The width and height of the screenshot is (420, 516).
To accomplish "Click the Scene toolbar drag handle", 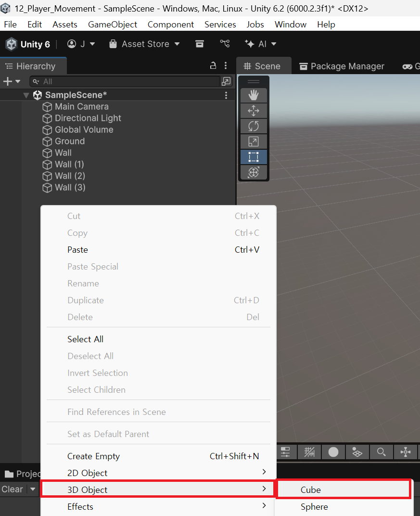I will [253, 82].
